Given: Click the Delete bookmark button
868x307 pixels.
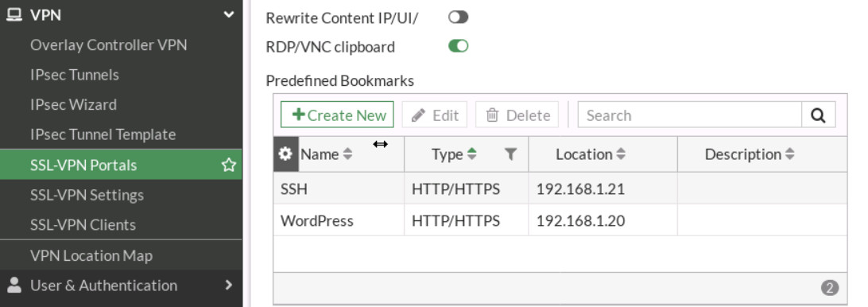Looking at the screenshot, I should point(517,115).
